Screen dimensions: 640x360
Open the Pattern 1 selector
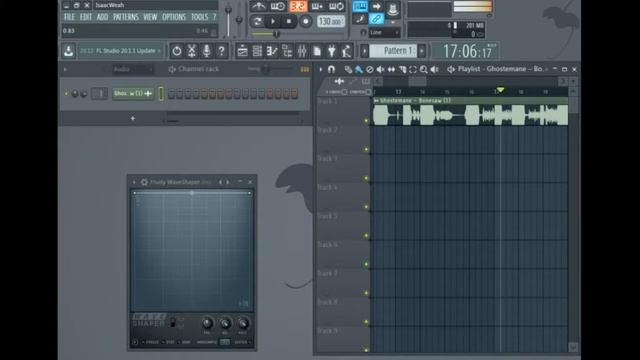(393, 51)
